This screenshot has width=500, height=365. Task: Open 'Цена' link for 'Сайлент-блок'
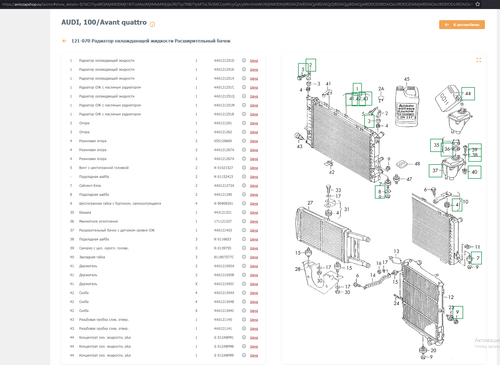coord(254,186)
